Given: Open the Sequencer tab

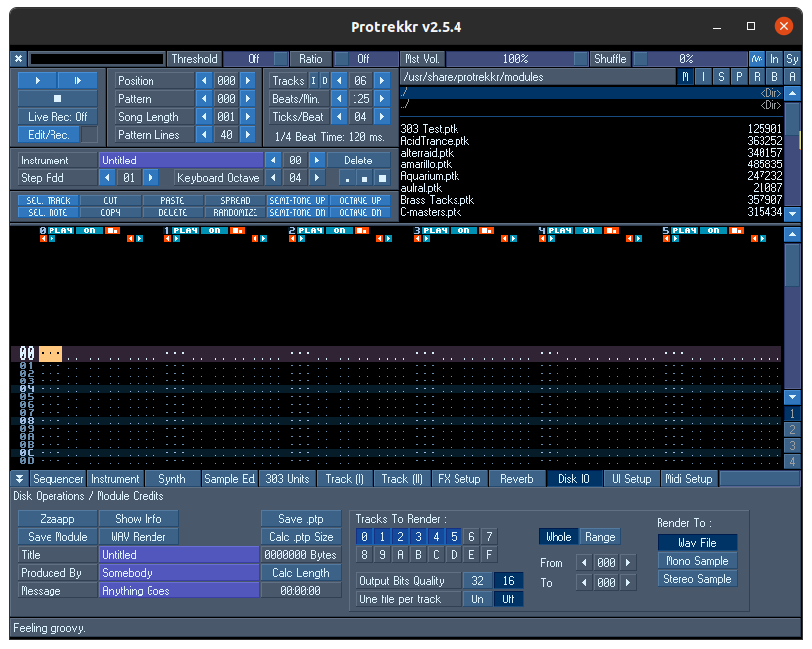Looking at the screenshot, I should 57,479.
